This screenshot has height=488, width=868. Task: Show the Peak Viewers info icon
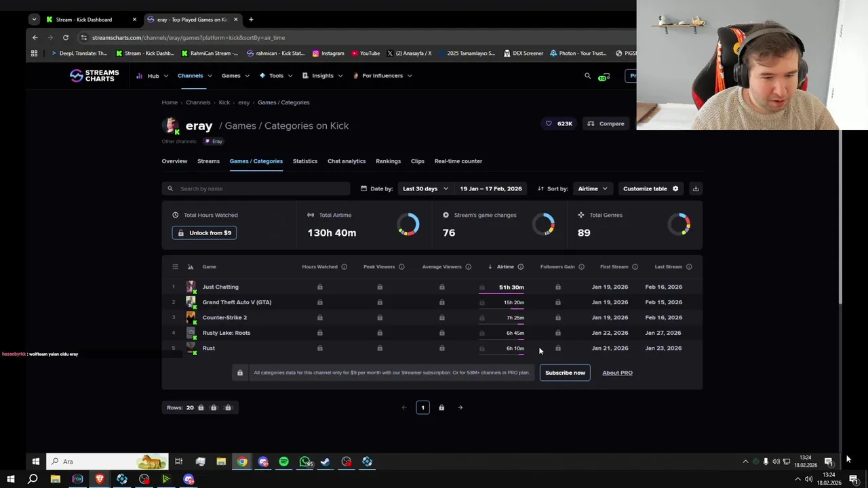click(x=401, y=267)
